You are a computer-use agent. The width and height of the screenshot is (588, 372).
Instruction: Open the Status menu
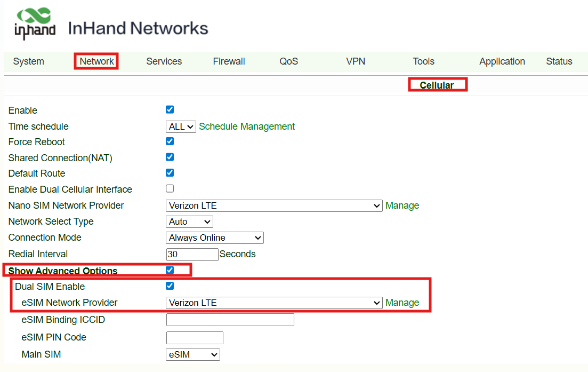coord(559,61)
